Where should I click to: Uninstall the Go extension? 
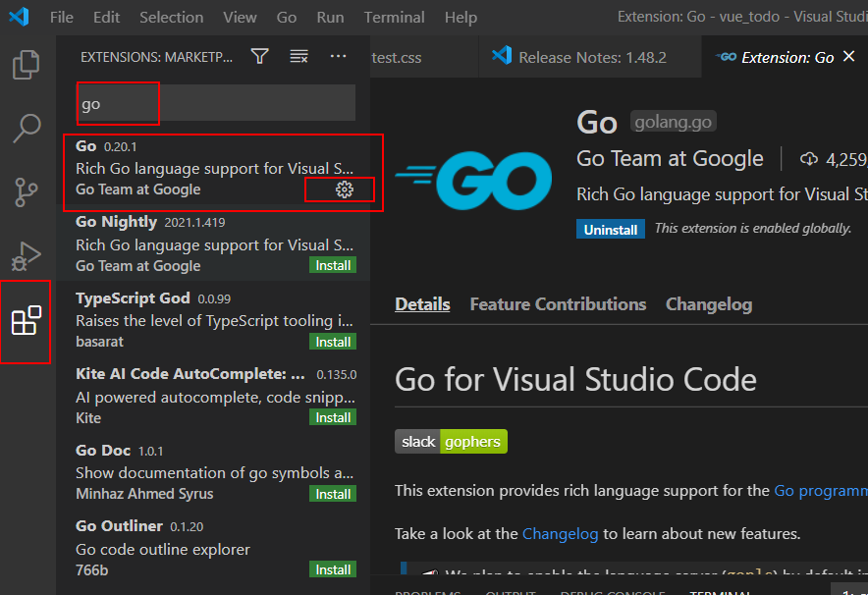(610, 229)
